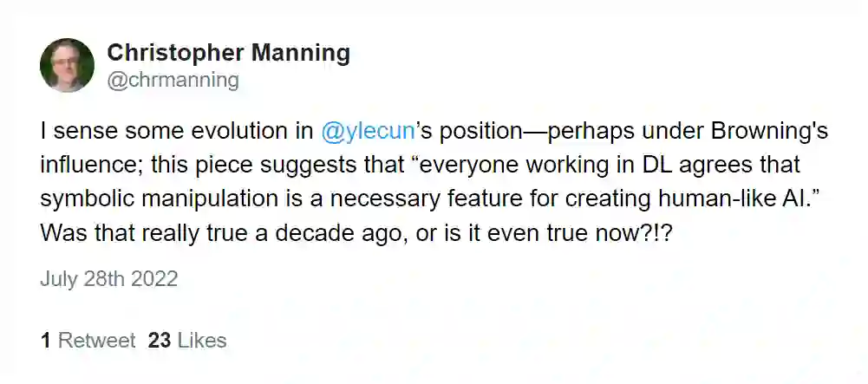Click the July 28th 2022 timestamp
Image resolution: width=868 pixels, height=384 pixels.
coord(109,279)
